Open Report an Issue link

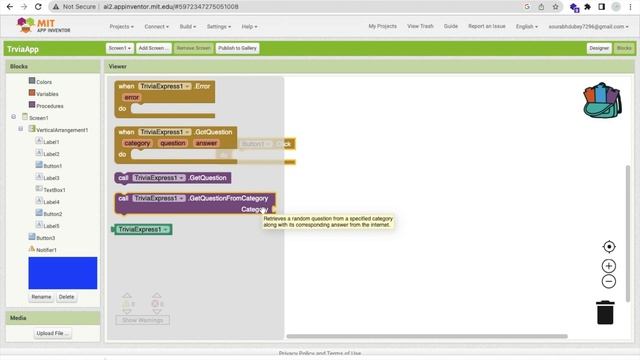click(487, 26)
